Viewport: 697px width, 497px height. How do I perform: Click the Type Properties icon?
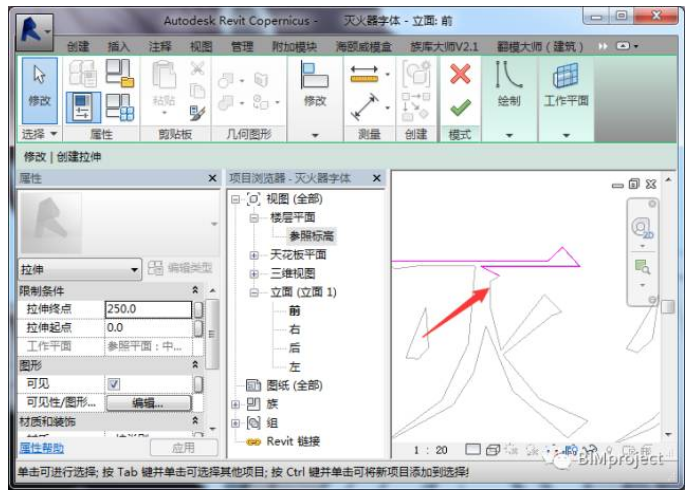pos(83,74)
